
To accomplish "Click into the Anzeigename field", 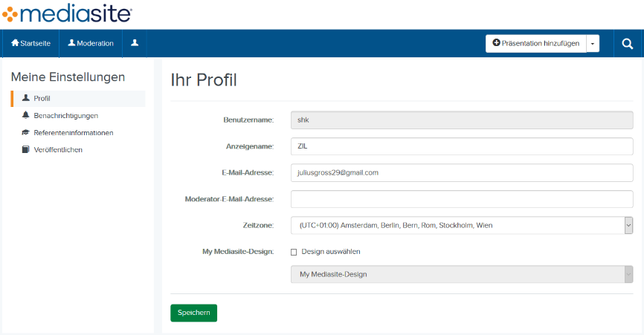I will pos(461,146).
